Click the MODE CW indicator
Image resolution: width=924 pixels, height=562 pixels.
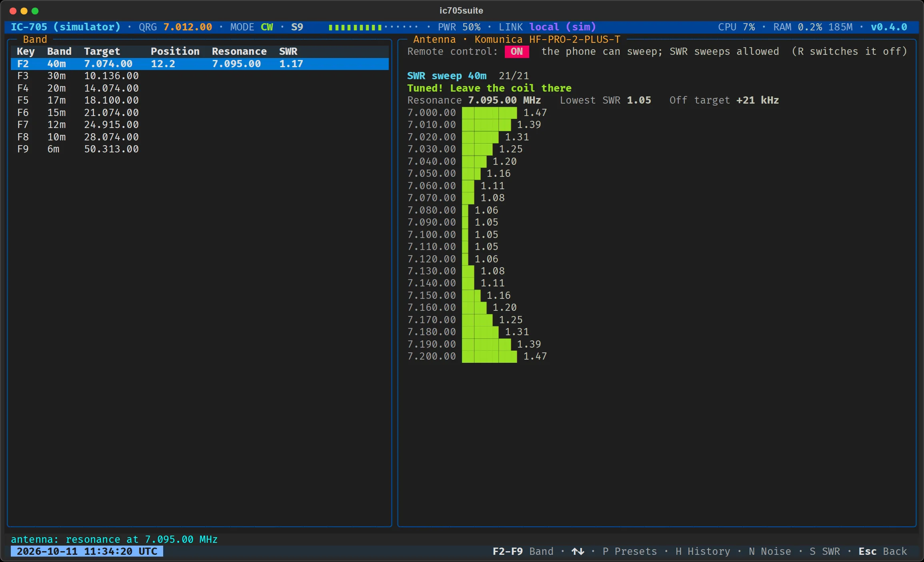[252, 27]
